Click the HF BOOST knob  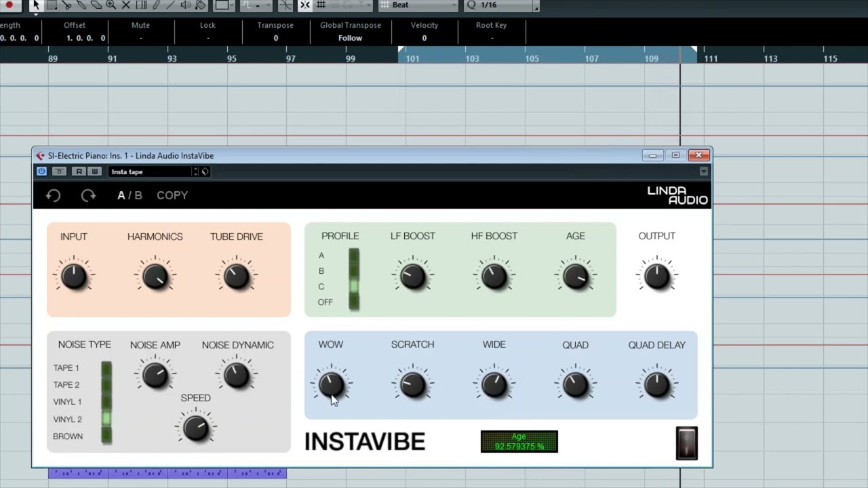pyautogui.click(x=494, y=277)
